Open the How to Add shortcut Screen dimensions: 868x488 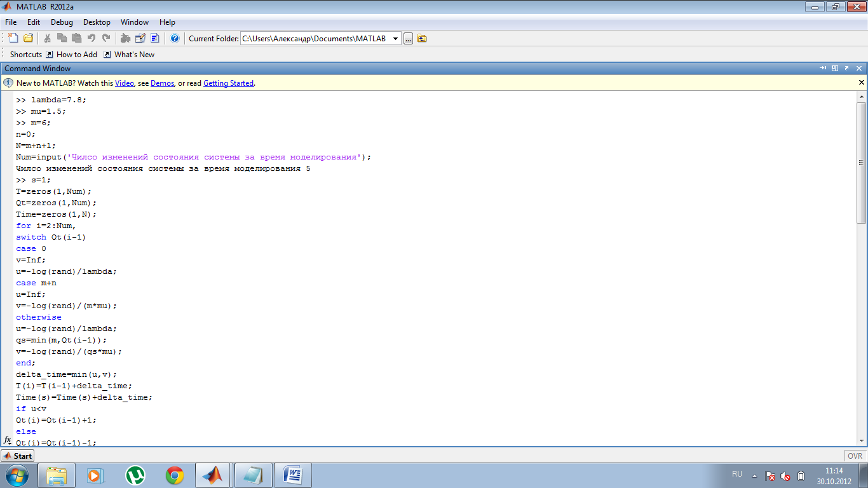click(71, 55)
